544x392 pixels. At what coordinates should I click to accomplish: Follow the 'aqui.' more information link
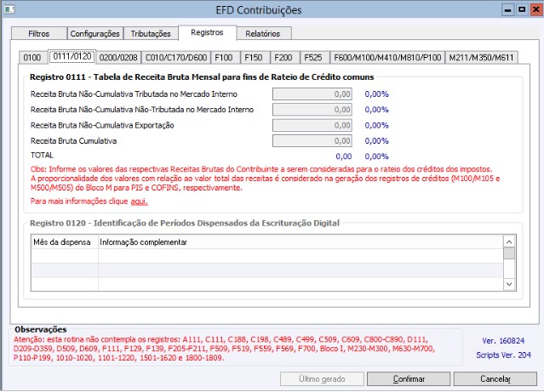(x=139, y=202)
